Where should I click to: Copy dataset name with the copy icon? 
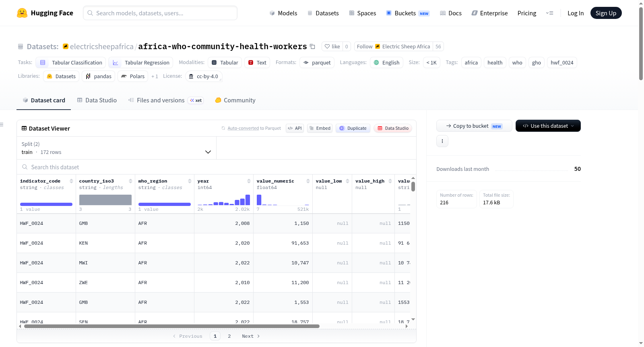[x=312, y=46]
